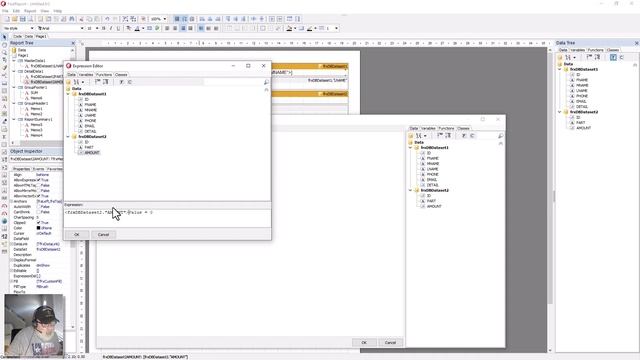Image resolution: width=640 pixels, height=360 pixels.
Task: Switch to Functions tab in Expression Editor
Action: coord(104,75)
